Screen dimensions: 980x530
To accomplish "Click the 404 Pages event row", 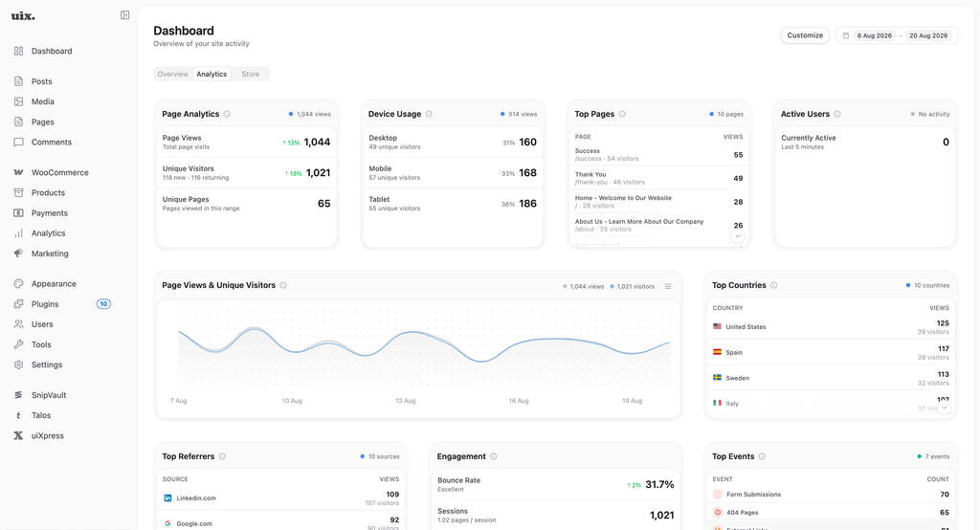I will pos(831,513).
